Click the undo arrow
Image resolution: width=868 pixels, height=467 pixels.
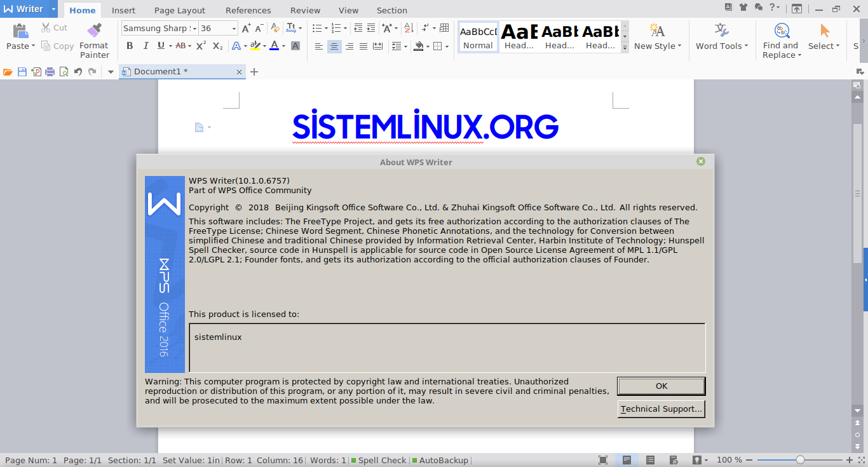pos(78,72)
